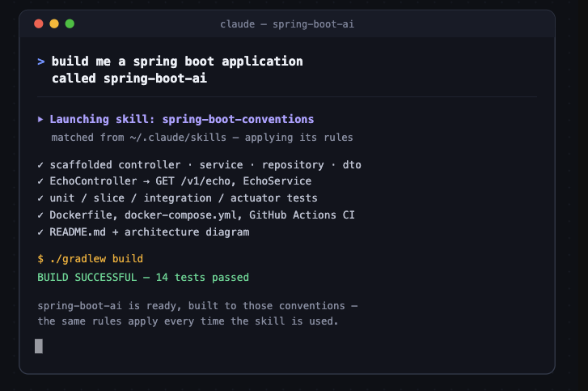Click checkmark beside 'README.md' line
Viewport: 588px width, 391px height.
pos(40,232)
